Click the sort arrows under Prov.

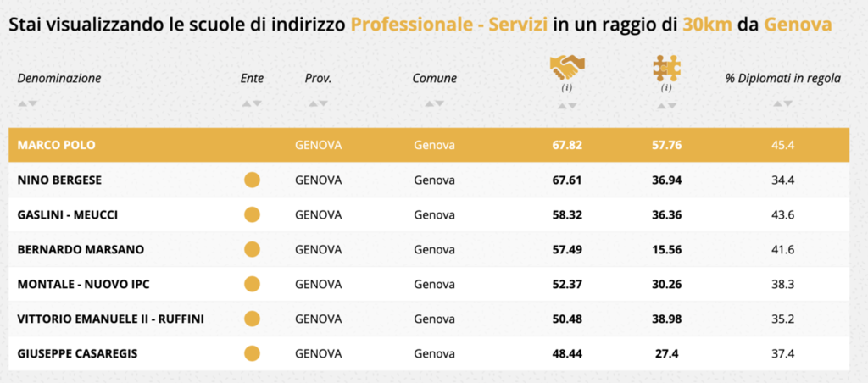(x=318, y=103)
